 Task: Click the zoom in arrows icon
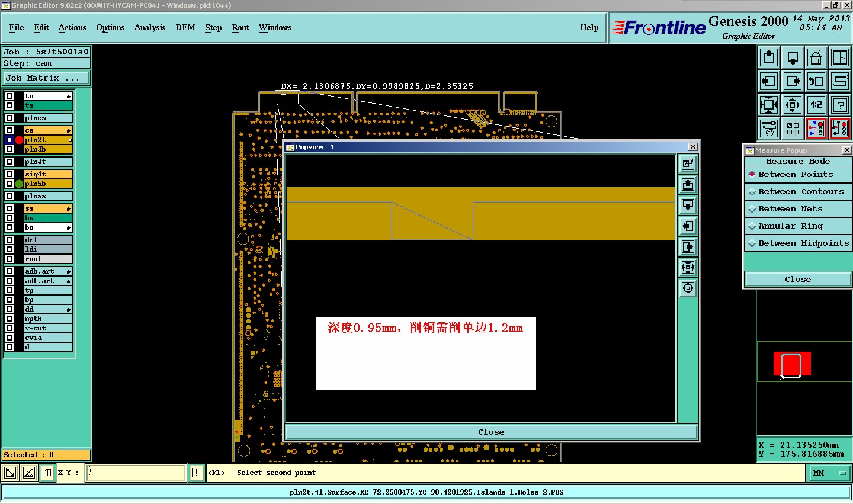point(769,105)
